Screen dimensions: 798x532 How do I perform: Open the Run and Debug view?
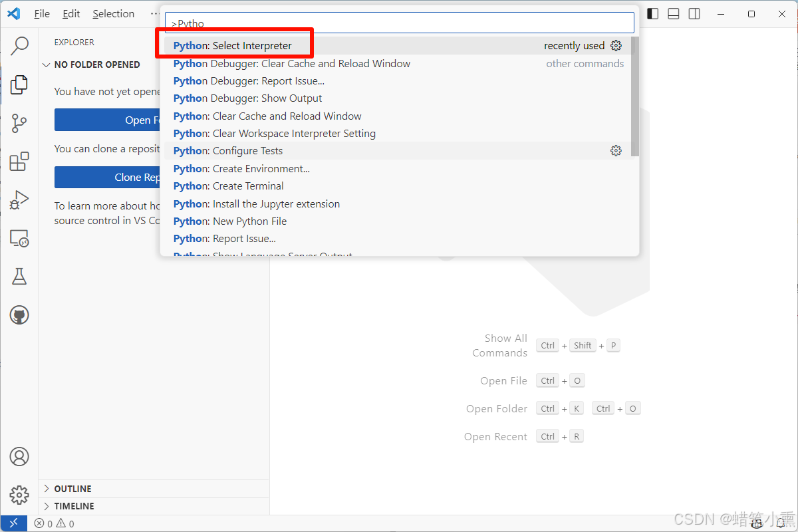19,200
